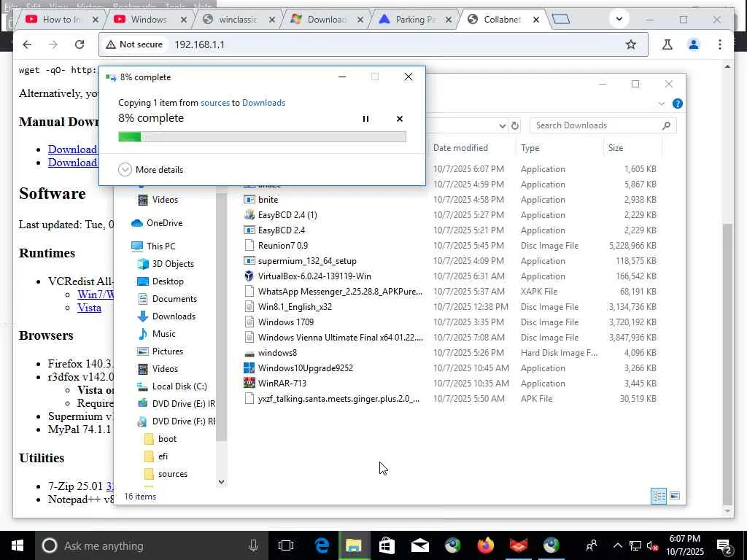747x560 pixels.
Task: Select the bnite application file
Action: [x=268, y=200]
